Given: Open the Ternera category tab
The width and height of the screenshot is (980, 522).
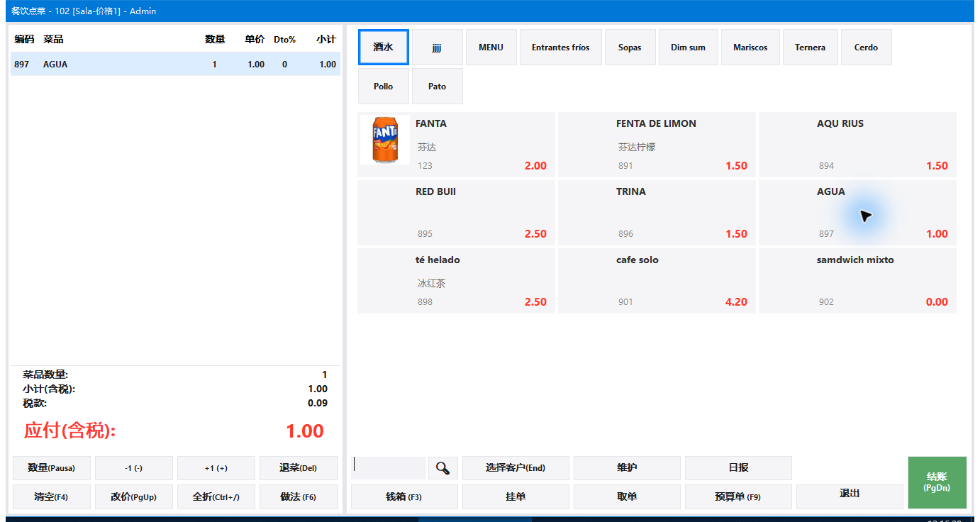Looking at the screenshot, I should 811,48.
